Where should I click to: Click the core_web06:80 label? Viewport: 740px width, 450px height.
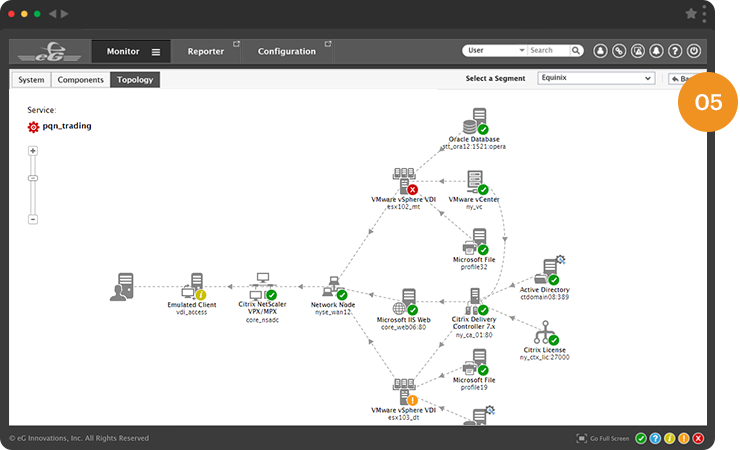point(404,327)
